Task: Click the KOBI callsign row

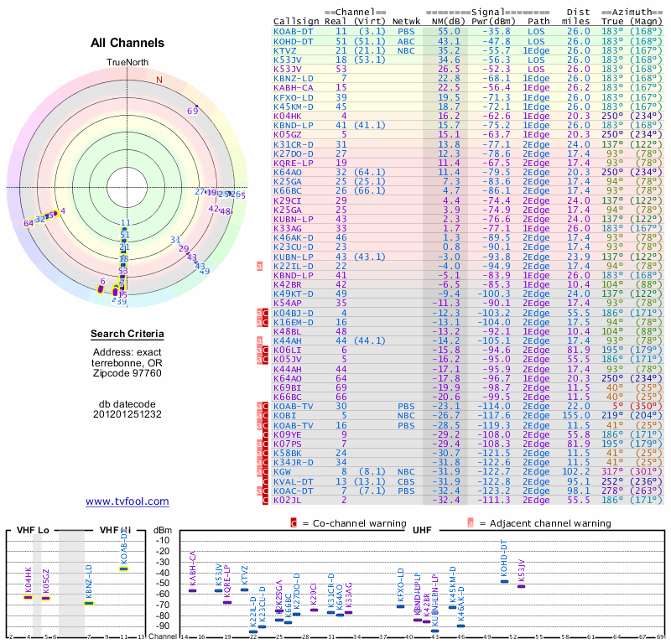Action: pos(284,416)
